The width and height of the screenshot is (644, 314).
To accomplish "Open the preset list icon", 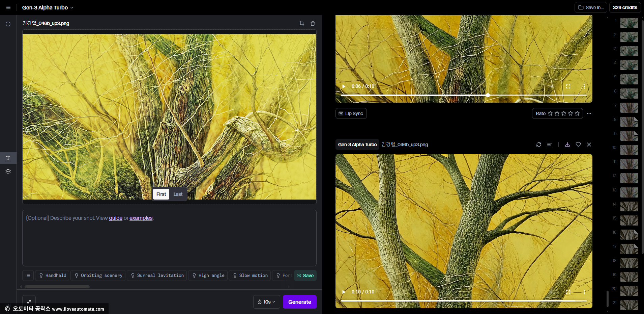I will click(28, 276).
